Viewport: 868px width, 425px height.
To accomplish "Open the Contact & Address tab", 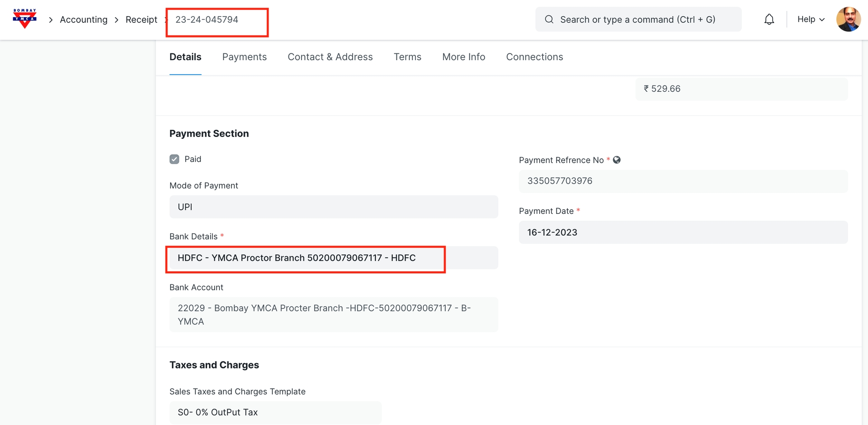I will (x=330, y=57).
